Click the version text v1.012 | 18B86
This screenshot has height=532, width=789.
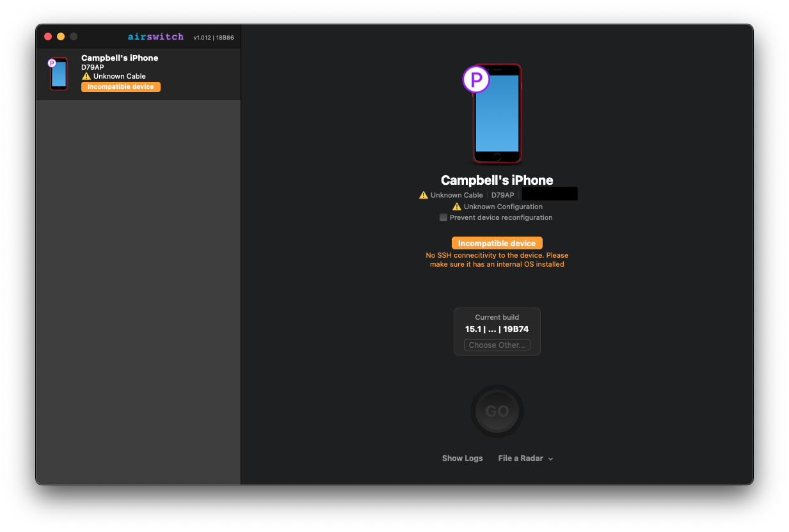coord(214,38)
